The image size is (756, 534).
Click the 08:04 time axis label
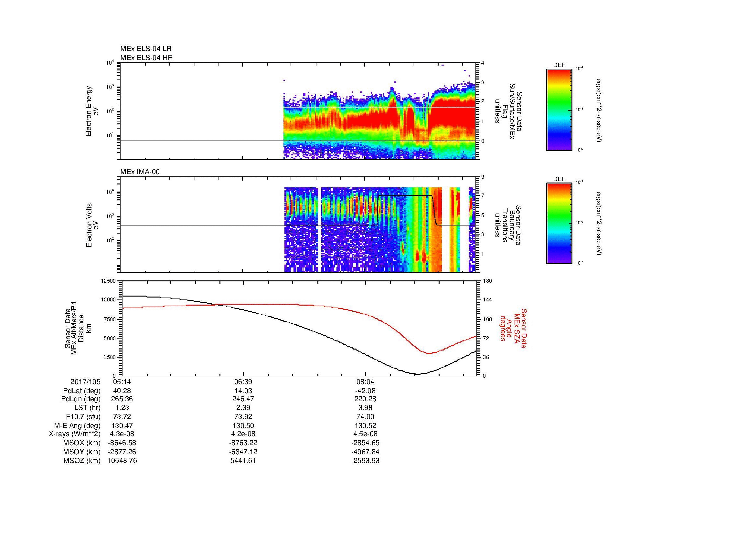click(365, 382)
